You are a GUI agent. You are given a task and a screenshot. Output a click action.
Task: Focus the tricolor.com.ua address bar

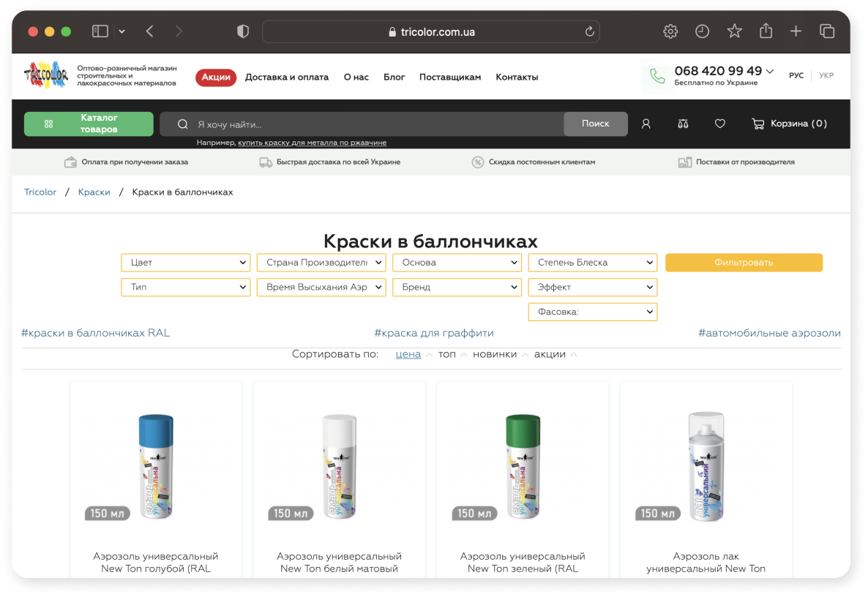click(x=431, y=32)
